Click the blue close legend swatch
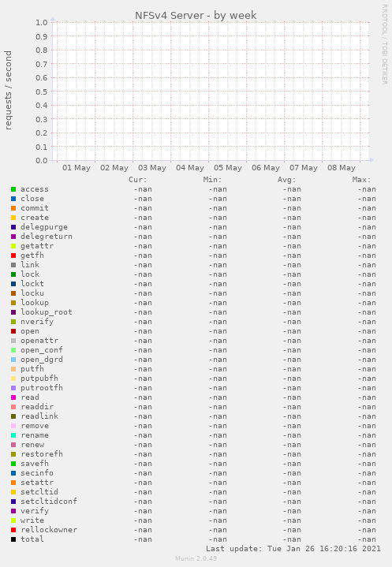The width and height of the screenshot is (392, 567). 13,199
